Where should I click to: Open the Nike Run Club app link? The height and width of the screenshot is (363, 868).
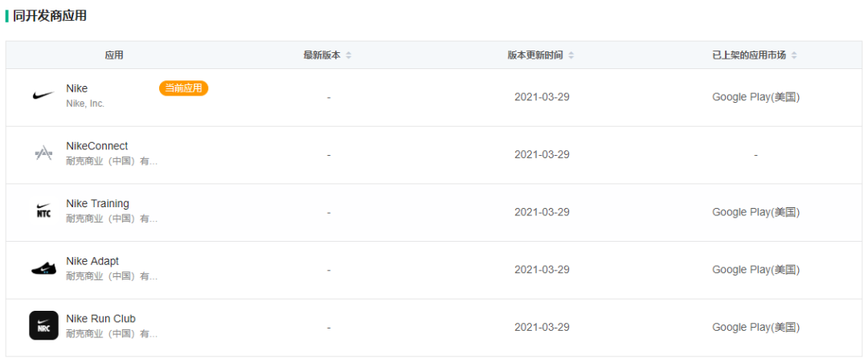[x=100, y=319]
